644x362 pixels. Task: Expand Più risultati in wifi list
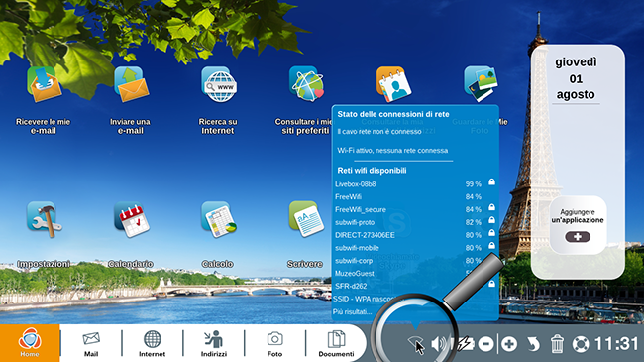pyautogui.click(x=353, y=311)
